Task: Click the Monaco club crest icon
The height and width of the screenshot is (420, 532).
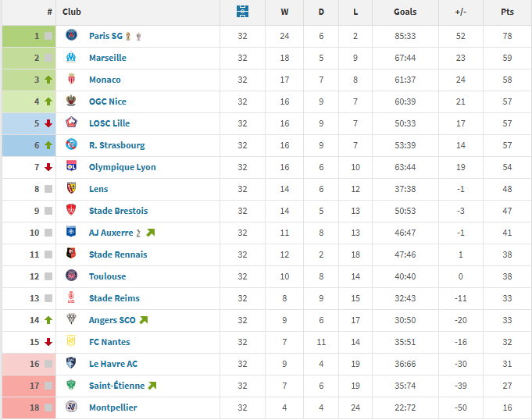Action: point(72,80)
